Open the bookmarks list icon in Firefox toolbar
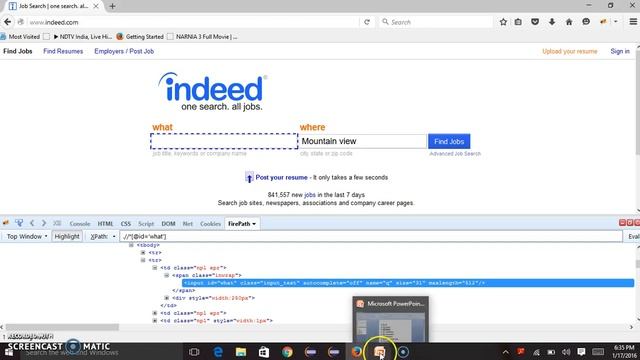640x360 pixels. (518, 22)
